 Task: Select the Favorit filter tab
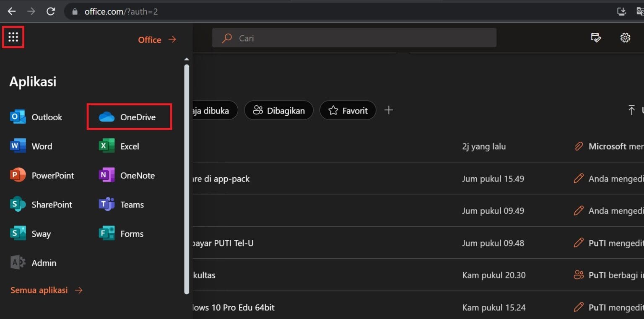tap(348, 111)
